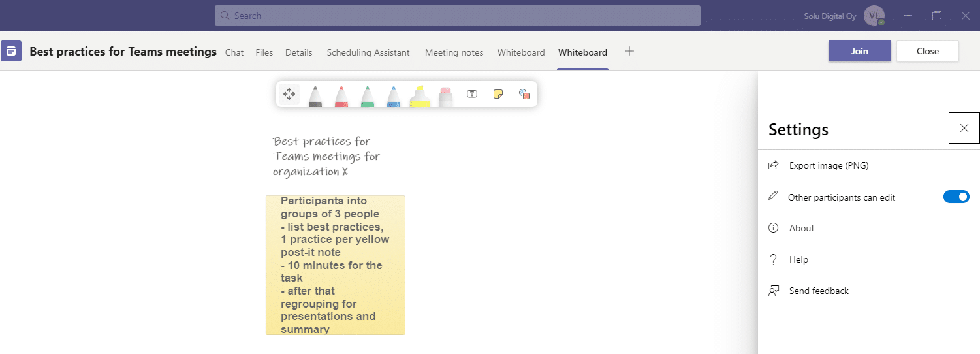Screen dimensions: 980x354
Task: Activate the yellow highlighter tool
Action: (419, 95)
